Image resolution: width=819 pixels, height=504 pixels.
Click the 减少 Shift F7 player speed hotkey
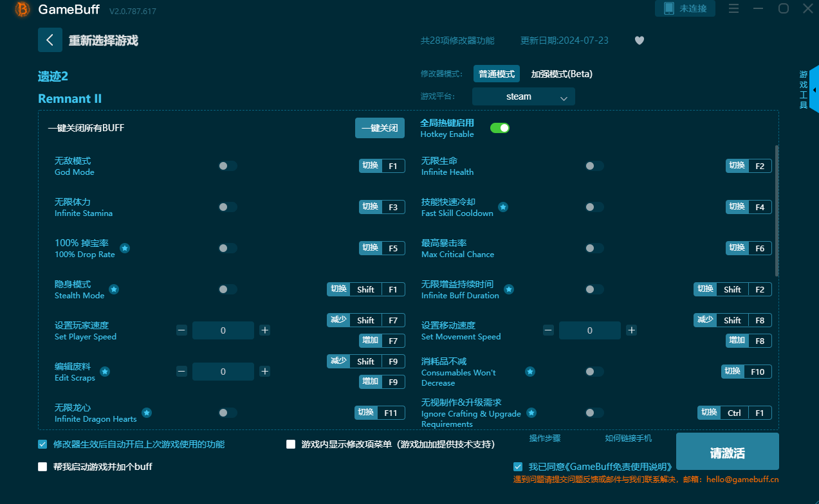coord(366,320)
